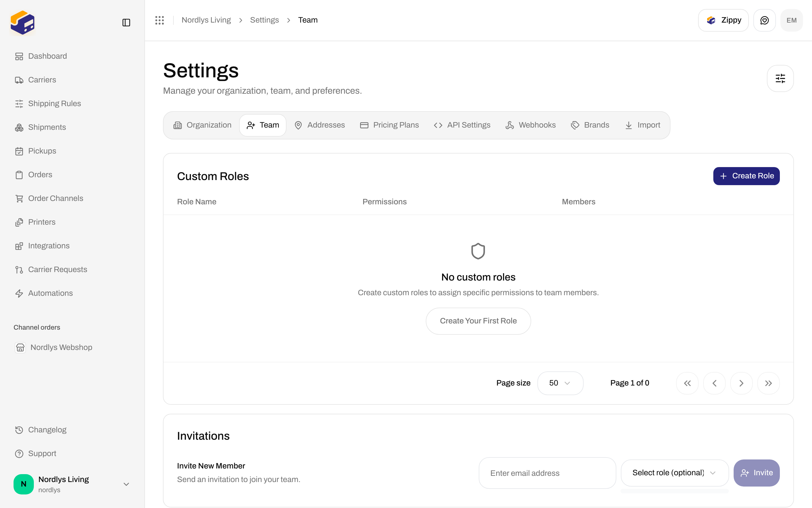Viewport: 812px width, 508px height.
Task: Switch to the Webhooks tab
Action: 531,125
